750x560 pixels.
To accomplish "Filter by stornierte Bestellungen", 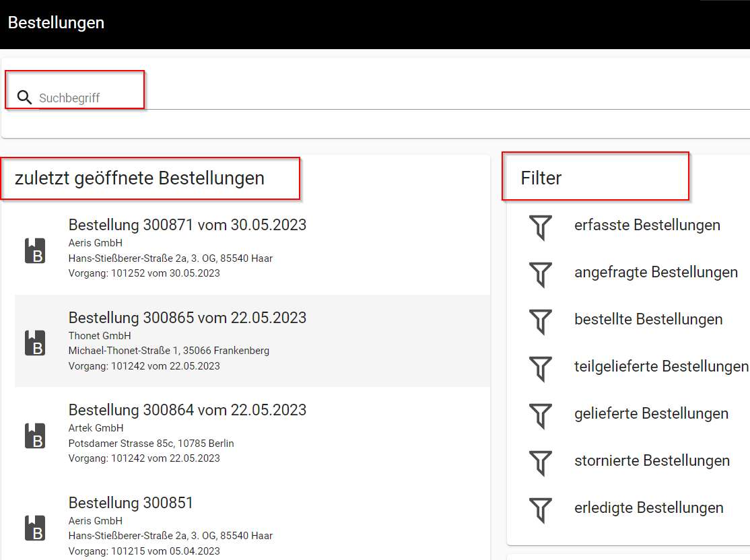I will 652,460.
